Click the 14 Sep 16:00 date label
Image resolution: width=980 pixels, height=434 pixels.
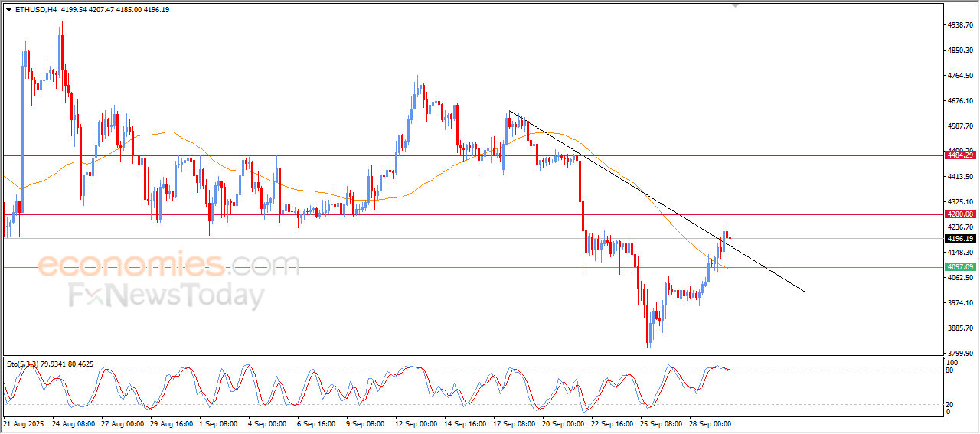[x=465, y=423]
